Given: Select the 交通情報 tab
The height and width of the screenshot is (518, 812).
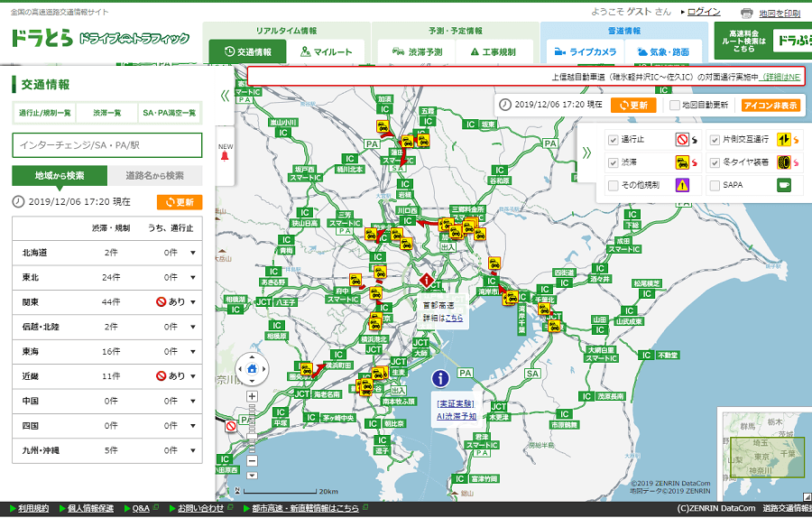Looking at the screenshot, I should coord(247,51).
